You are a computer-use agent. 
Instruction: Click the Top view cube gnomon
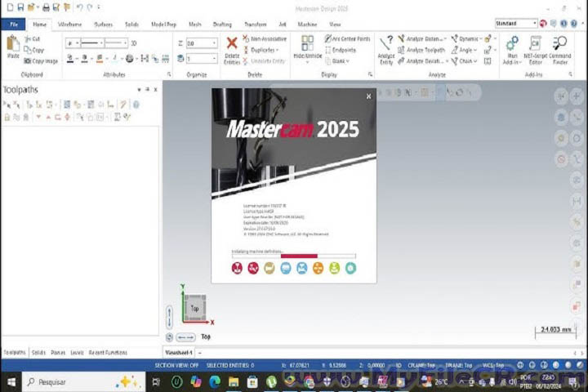[194, 309]
